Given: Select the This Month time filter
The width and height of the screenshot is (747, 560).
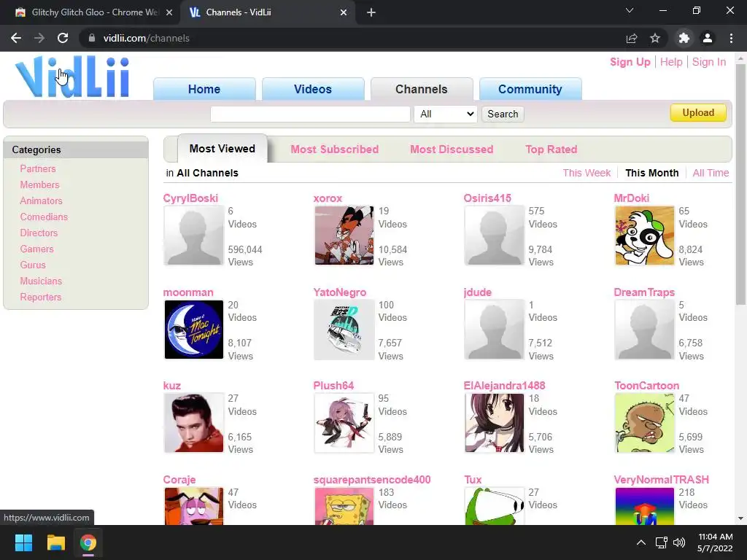Looking at the screenshot, I should point(651,173).
